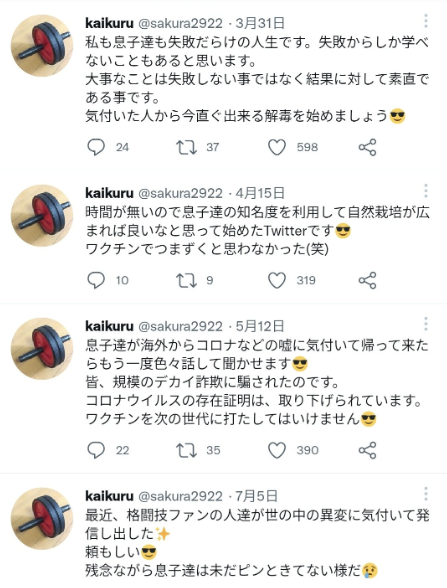Like the tweet with 390 likes

277,450
